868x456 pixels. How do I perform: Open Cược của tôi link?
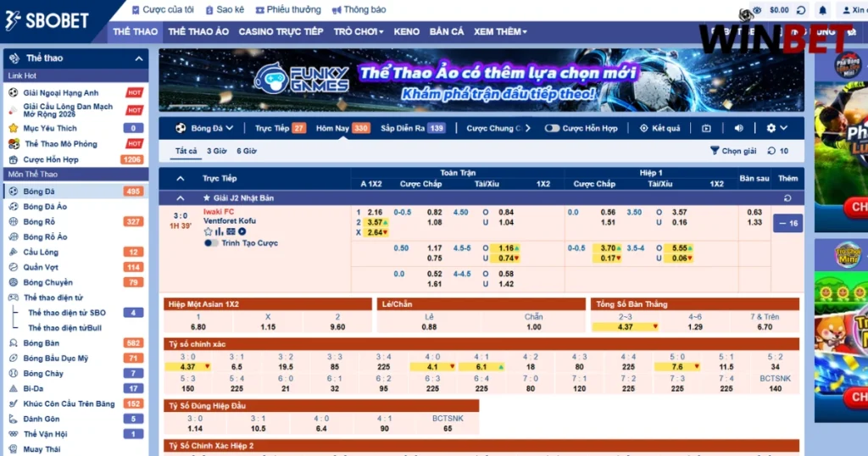pos(163,9)
